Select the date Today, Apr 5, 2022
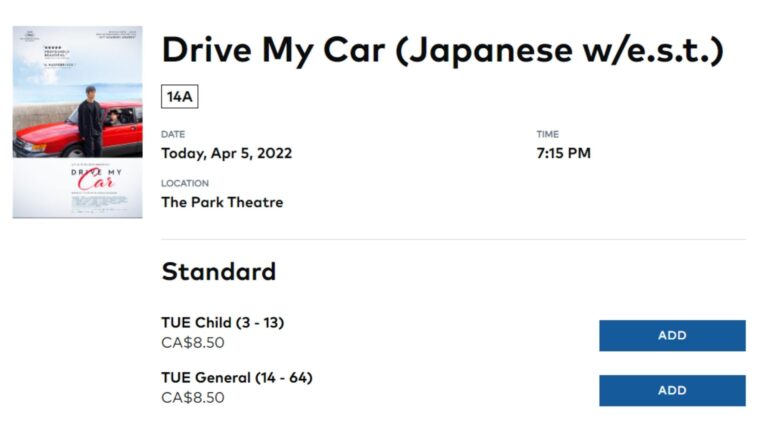The width and height of the screenshot is (768, 432). pos(227,154)
